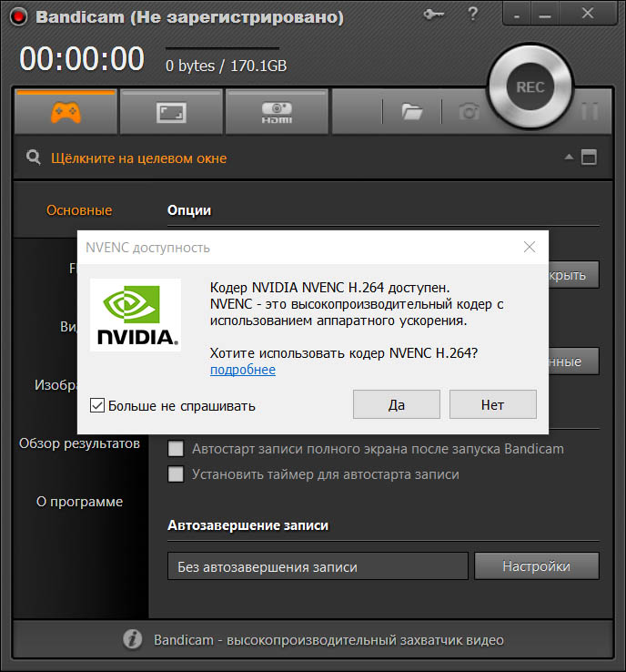Viewport: 626px width, 672px height.
Task: Click the Bandicam red record logo icon
Action: pyautogui.click(x=18, y=16)
